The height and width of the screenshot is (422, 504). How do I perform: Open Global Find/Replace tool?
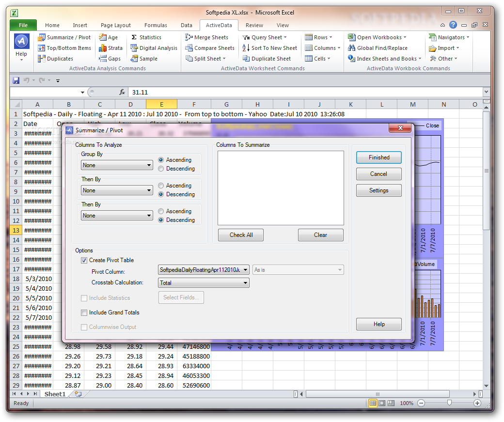coord(378,48)
